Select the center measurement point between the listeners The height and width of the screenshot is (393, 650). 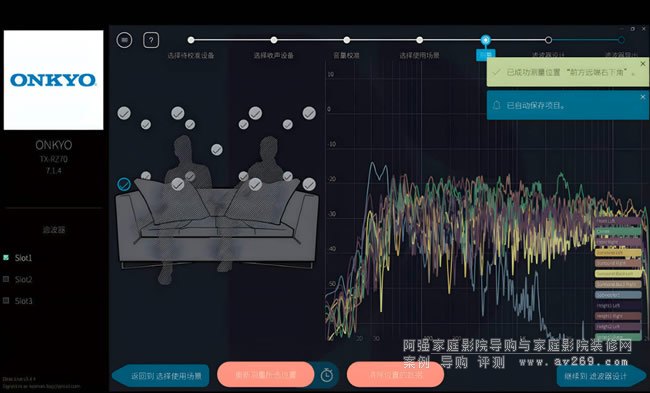tap(217, 150)
